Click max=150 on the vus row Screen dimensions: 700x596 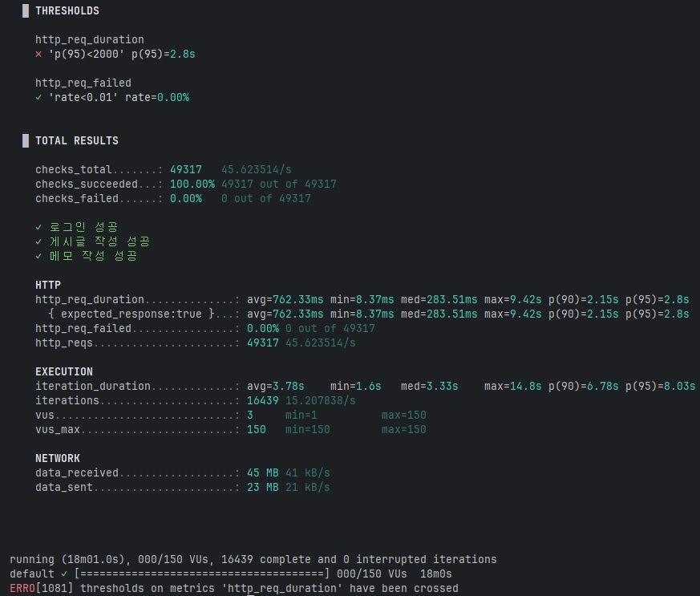[x=403, y=415]
